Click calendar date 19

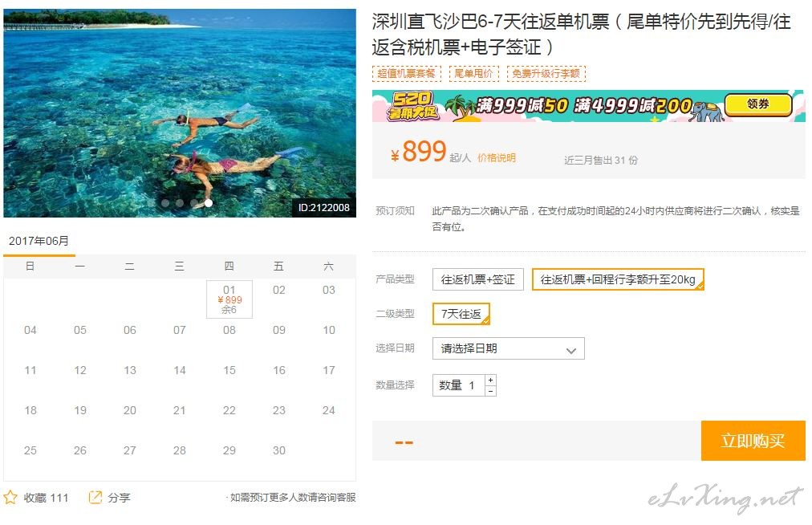pyautogui.click(x=80, y=410)
